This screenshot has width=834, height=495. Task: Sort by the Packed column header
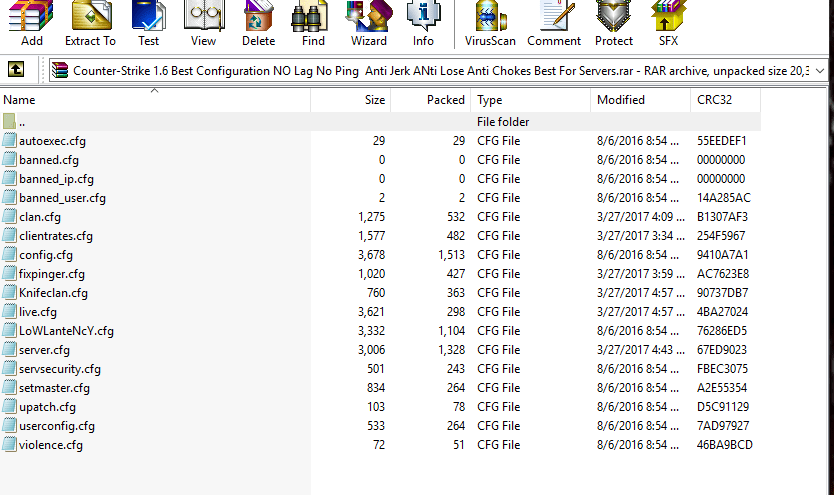click(431, 100)
